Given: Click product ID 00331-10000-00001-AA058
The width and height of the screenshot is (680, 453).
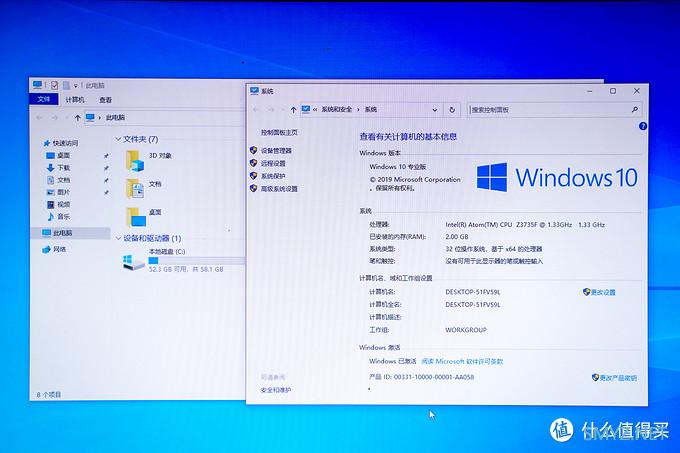Looking at the screenshot, I should tap(434, 377).
